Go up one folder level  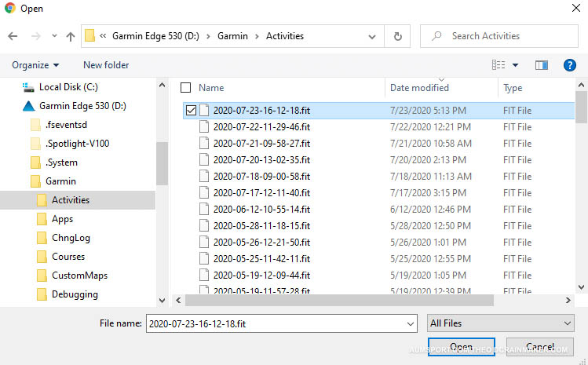(71, 36)
